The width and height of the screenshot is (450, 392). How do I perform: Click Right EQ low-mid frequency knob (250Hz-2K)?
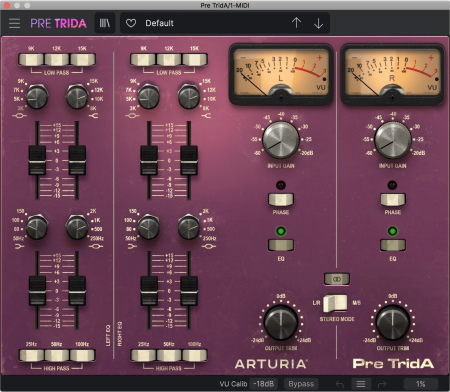pyautogui.click(x=189, y=227)
